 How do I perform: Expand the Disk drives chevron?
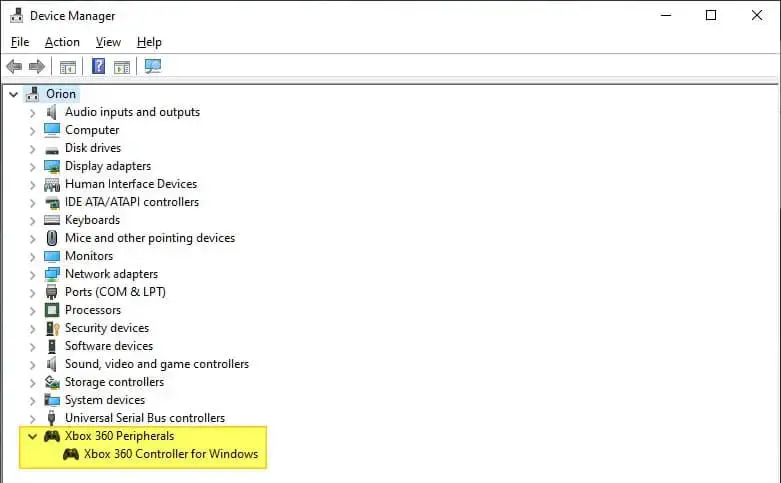32,149
